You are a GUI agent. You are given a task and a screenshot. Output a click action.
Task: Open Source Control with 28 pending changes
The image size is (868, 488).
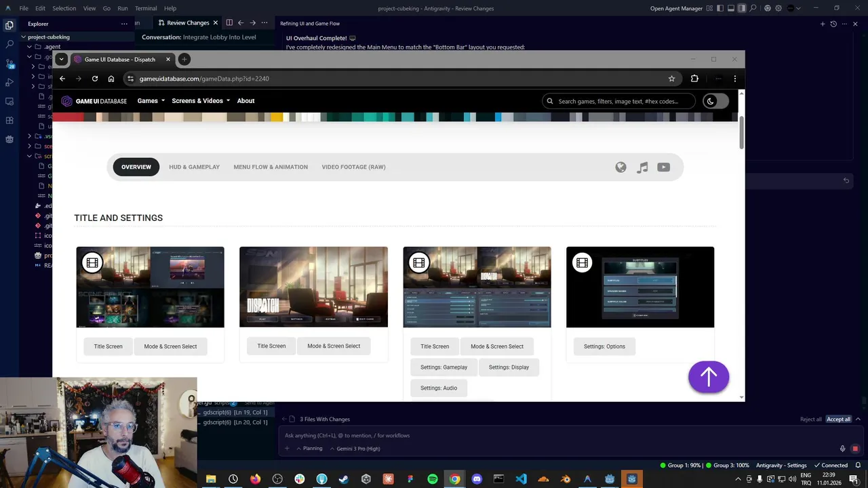(9, 63)
